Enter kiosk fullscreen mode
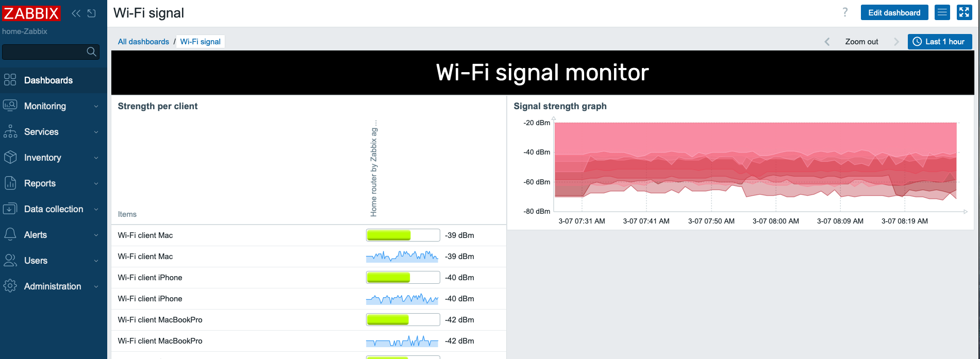This screenshot has width=980, height=359. (x=964, y=12)
